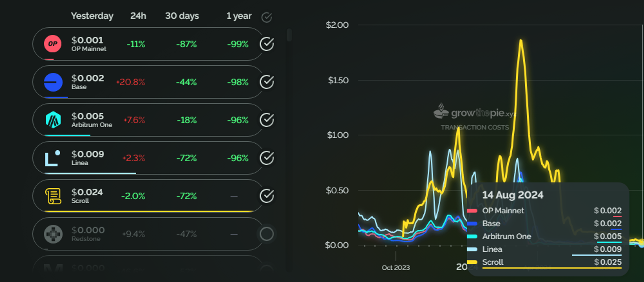This screenshot has height=282, width=644.
Task: Click Redstone -47% 30 days change
Action: point(186,234)
